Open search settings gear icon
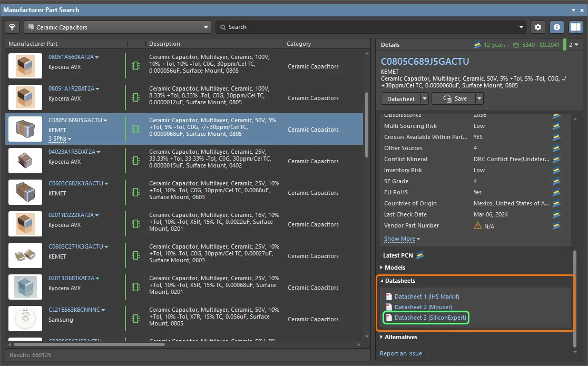This screenshot has height=366, width=588. [x=537, y=27]
